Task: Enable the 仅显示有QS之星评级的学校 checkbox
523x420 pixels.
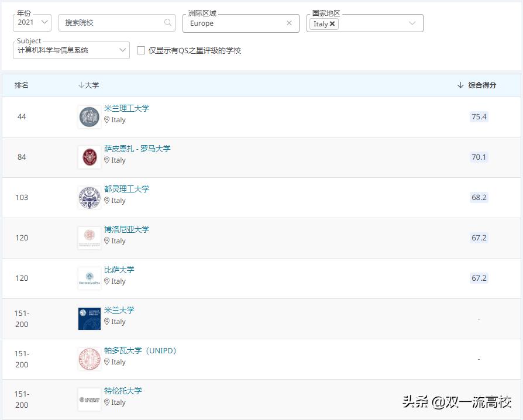Action: (140, 50)
